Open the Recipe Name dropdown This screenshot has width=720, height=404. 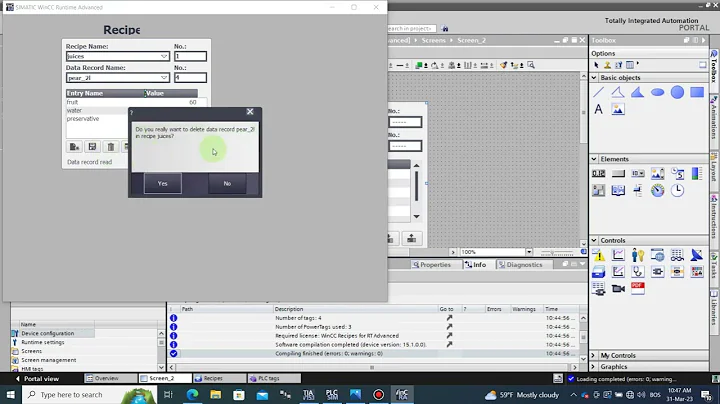tap(164, 56)
